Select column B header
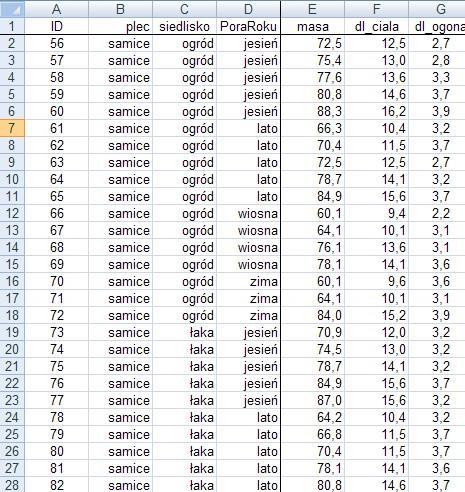Viewport: 465px width, 492px height. (x=120, y=9)
